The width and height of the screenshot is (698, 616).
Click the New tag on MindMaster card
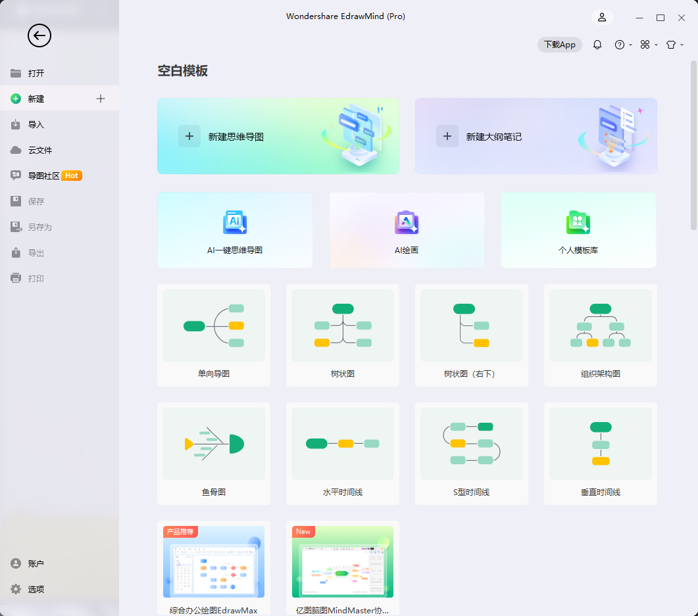pyautogui.click(x=303, y=531)
